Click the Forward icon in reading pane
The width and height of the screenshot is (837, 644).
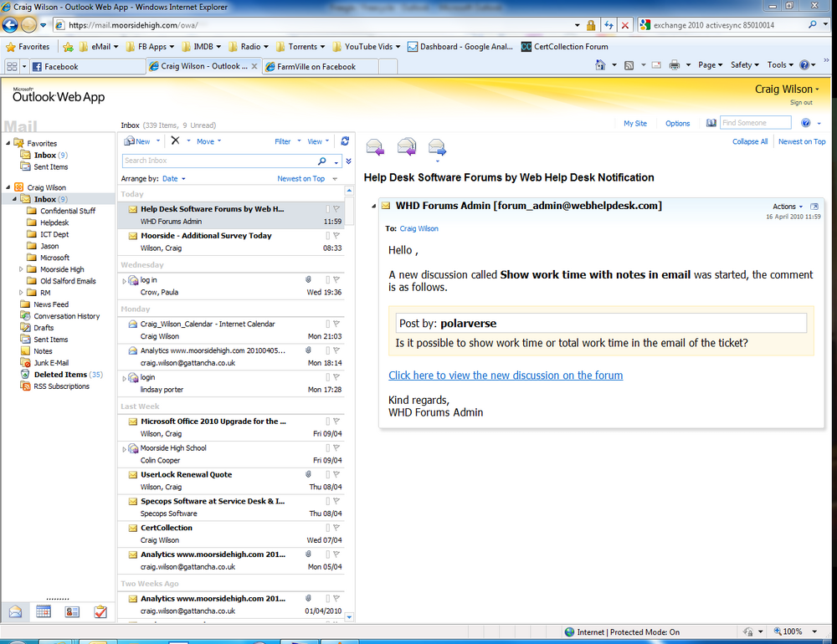click(437, 146)
